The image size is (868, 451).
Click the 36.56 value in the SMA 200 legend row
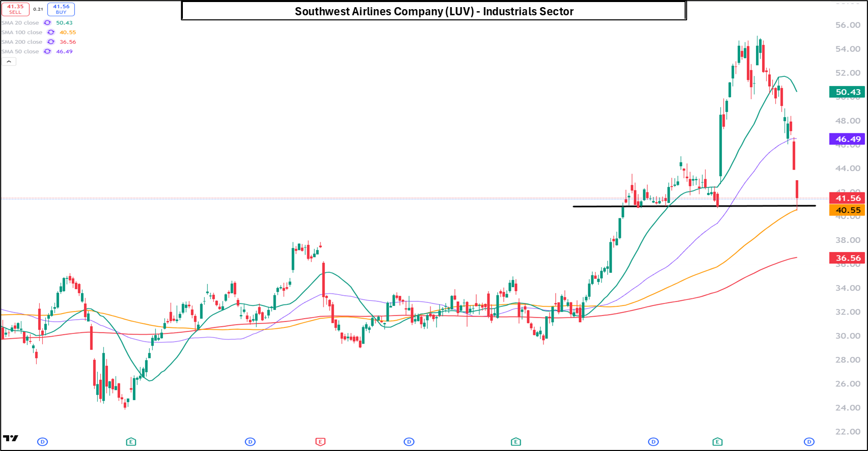(x=68, y=42)
